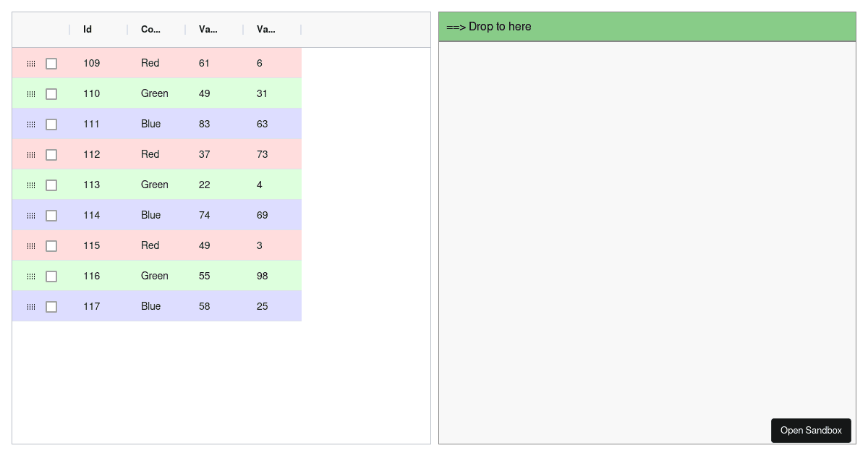Image resolution: width=868 pixels, height=456 pixels.
Task: Click the drag grip icon next to row 113
Action: tap(31, 185)
